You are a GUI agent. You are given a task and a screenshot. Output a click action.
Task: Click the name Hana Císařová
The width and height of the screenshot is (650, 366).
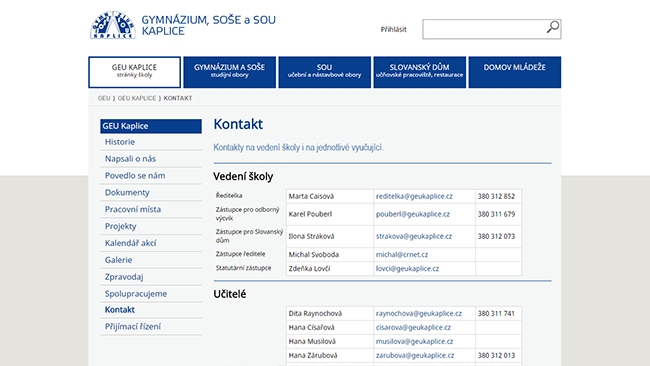pos(311,327)
